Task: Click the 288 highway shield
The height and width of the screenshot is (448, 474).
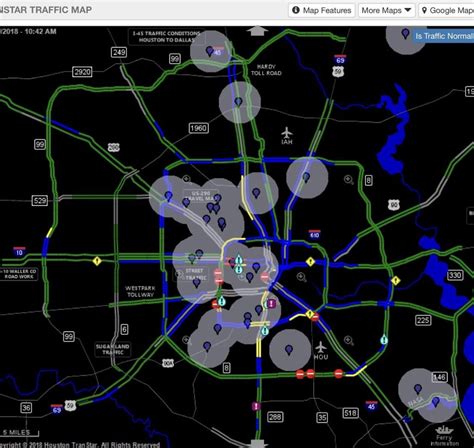Action: (x=275, y=417)
